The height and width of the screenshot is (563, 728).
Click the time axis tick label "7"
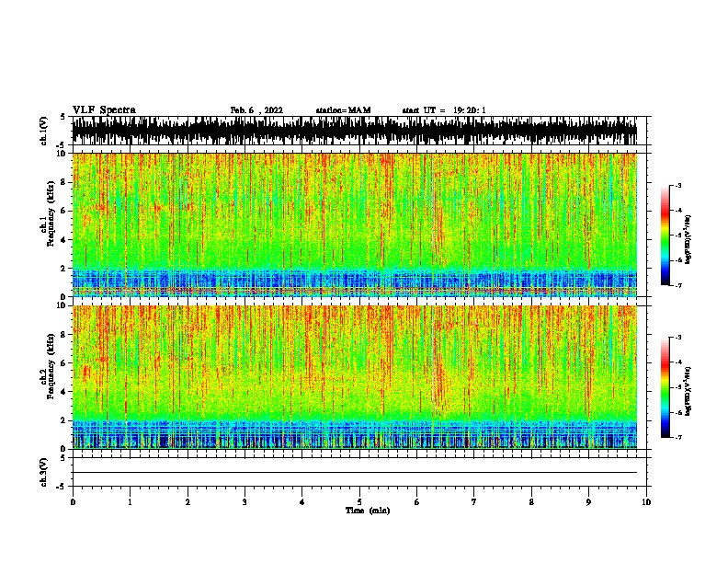tap(474, 501)
